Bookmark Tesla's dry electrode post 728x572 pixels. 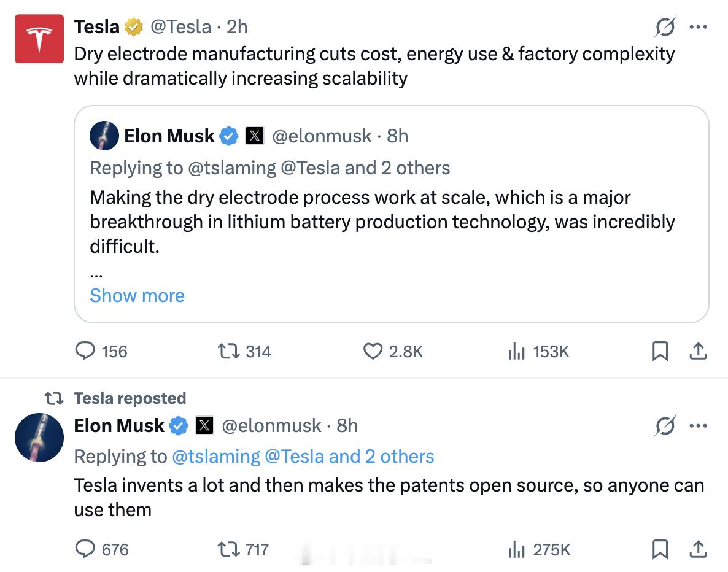[x=660, y=351]
